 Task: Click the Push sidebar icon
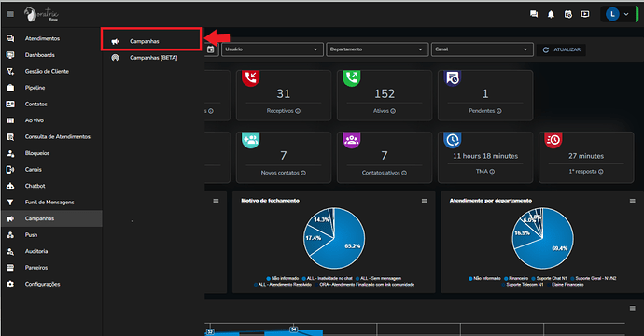[x=10, y=235]
